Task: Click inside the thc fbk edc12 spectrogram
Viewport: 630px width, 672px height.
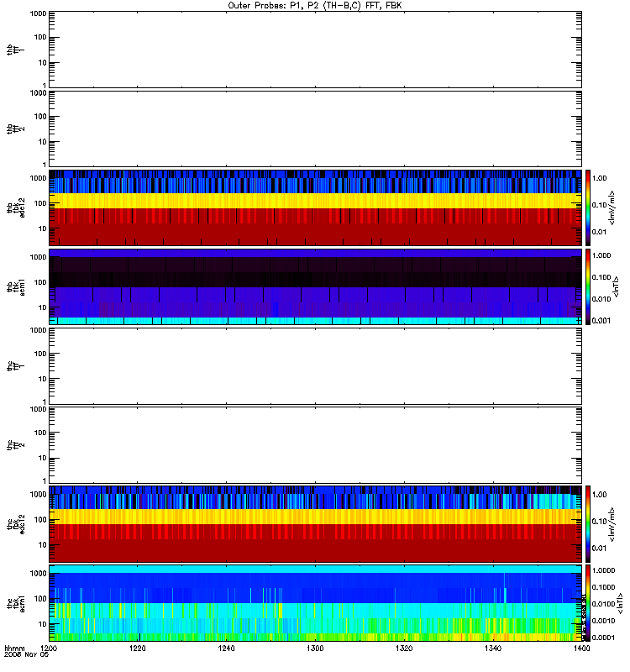Action: [x=316, y=524]
